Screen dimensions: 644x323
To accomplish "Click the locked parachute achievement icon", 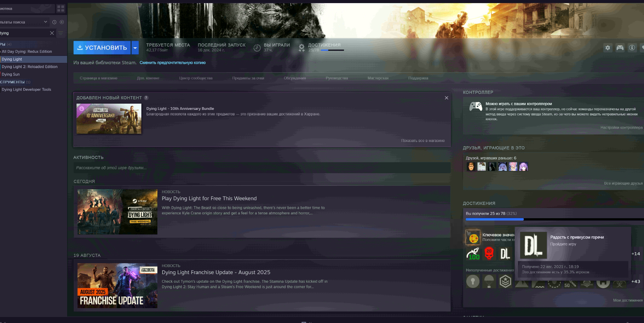I will pyautogui.click(x=489, y=281).
